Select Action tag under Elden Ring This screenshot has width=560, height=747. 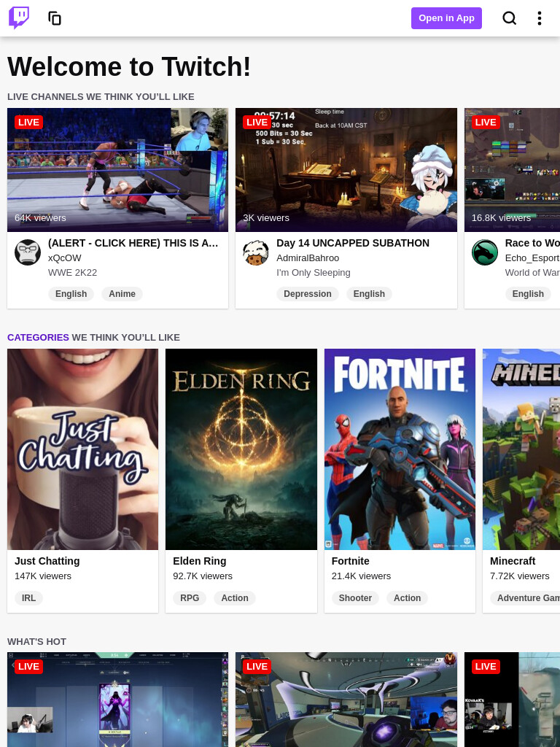click(x=235, y=598)
